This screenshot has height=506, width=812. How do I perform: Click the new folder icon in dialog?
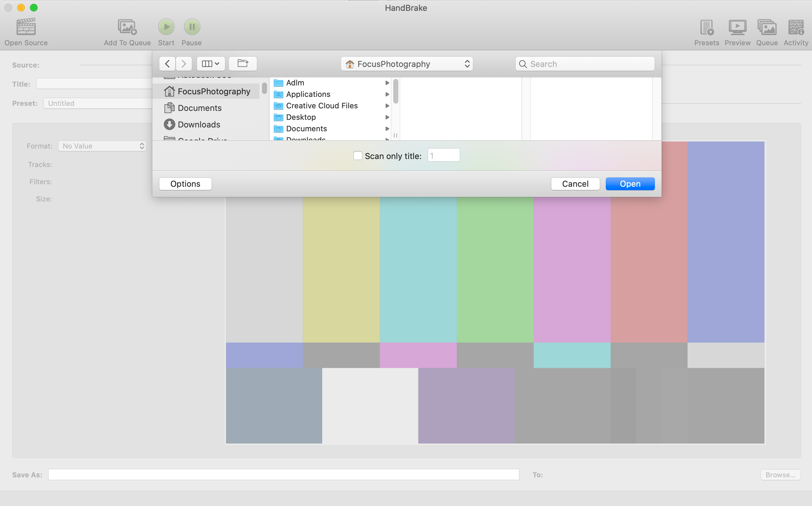coord(243,64)
